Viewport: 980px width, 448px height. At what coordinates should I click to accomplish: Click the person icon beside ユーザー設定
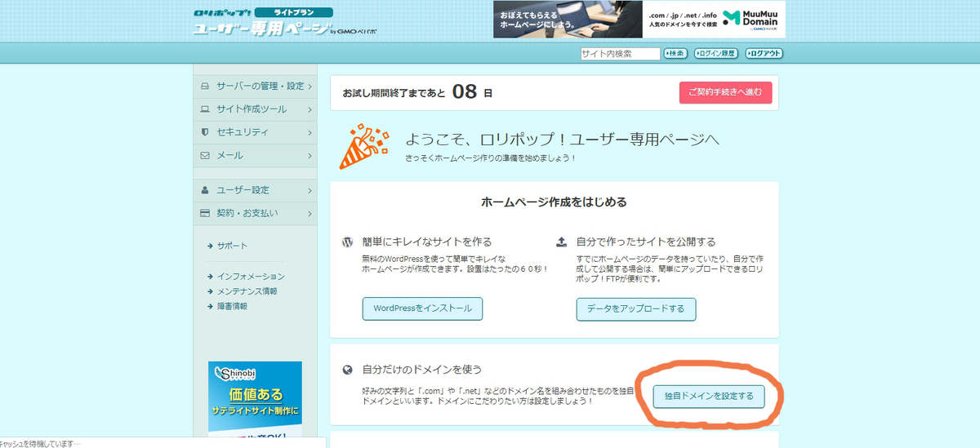pos(205,190)
